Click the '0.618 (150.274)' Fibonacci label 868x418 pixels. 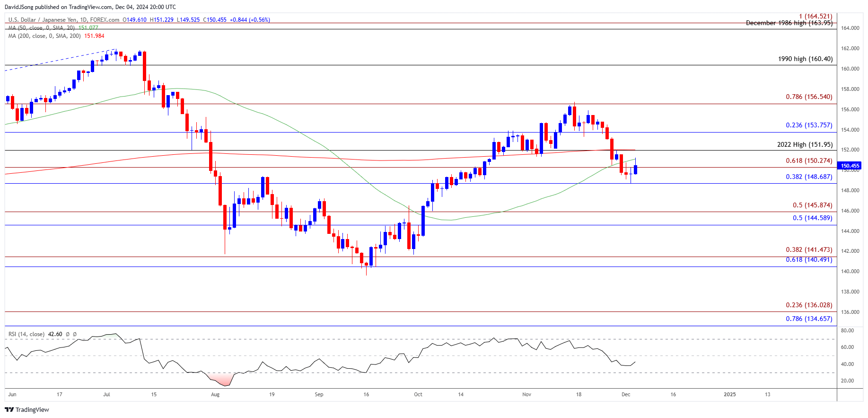tap(809, 161)
